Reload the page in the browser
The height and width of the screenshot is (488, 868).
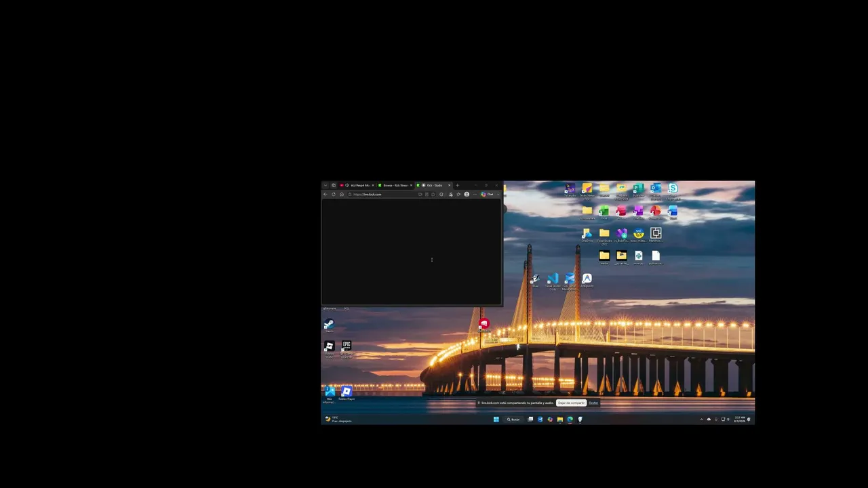334,195
